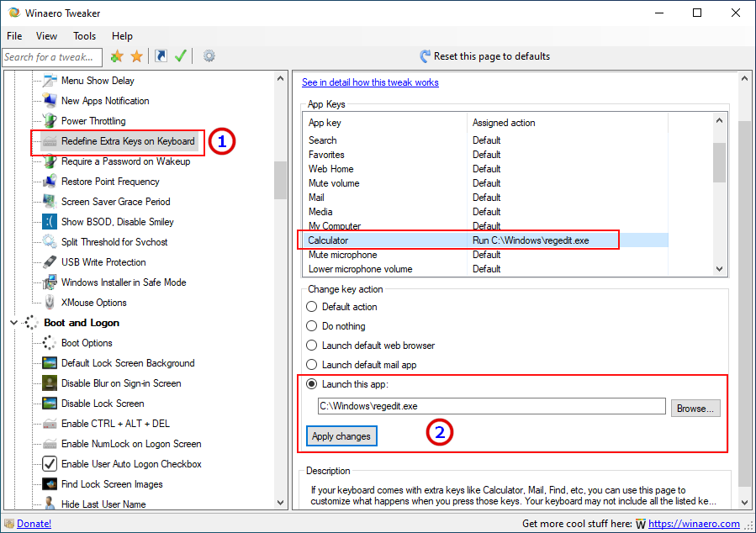Image resolution: width=756 pixels, height=533 pixels.
Task: Click the Enable CTRL + ALT + DEL icon
Action: coord(49,424)
